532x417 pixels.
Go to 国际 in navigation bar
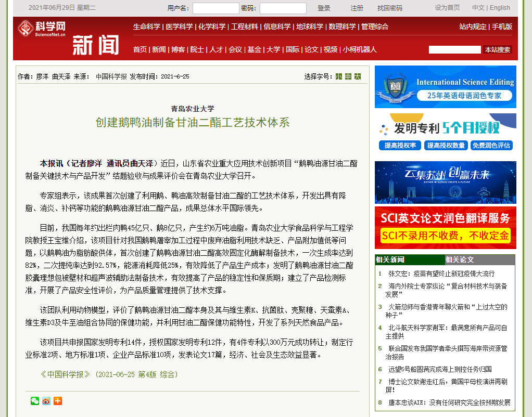pos(293,49)
